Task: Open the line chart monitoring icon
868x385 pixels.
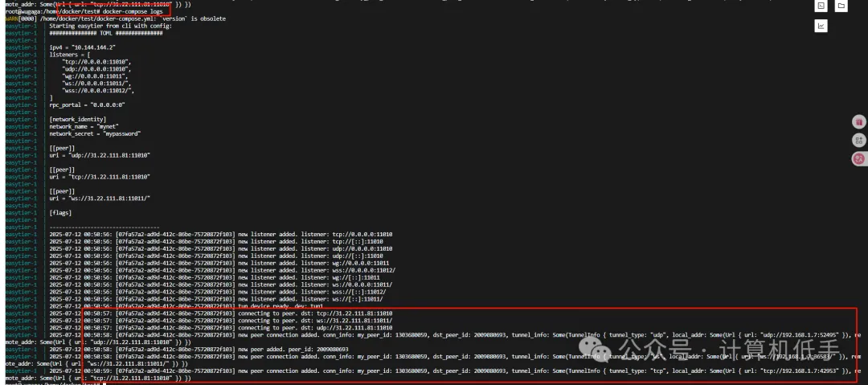Action: point(821,26)
